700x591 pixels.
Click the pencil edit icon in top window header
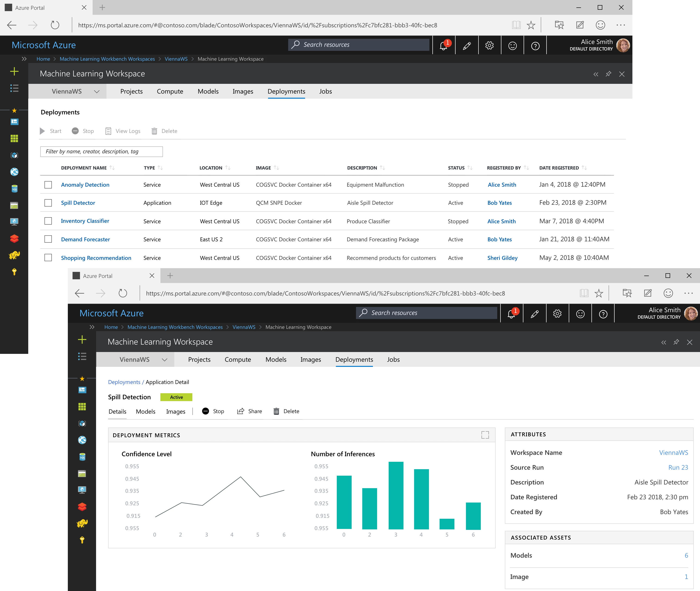point(467,46)
